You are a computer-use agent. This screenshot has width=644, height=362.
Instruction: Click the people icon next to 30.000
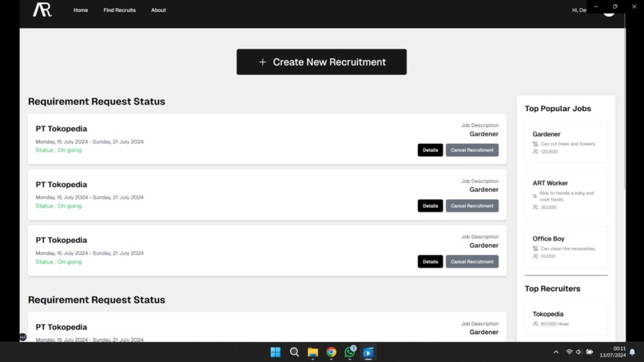click(x=535, y=207)
